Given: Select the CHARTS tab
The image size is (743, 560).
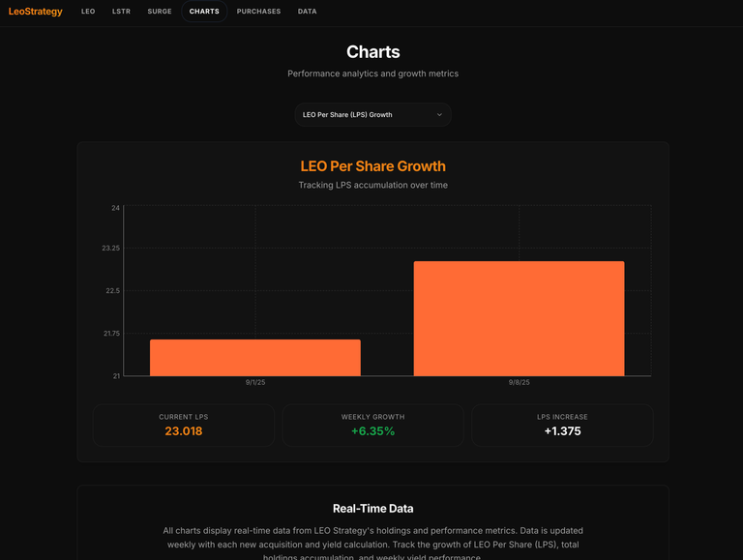Looking at the screenshot, I should pyautogui.click(x=204, y=12).
